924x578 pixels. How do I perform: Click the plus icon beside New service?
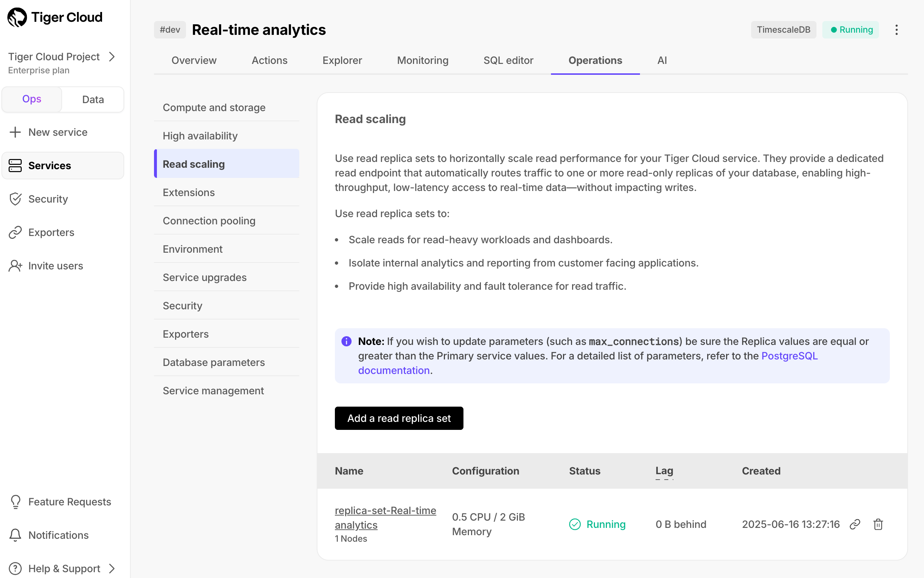(15, 132)
